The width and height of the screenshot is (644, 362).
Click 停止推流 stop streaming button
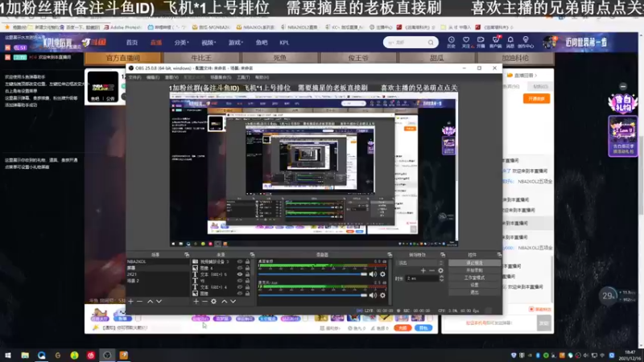(x=474, y=263)
